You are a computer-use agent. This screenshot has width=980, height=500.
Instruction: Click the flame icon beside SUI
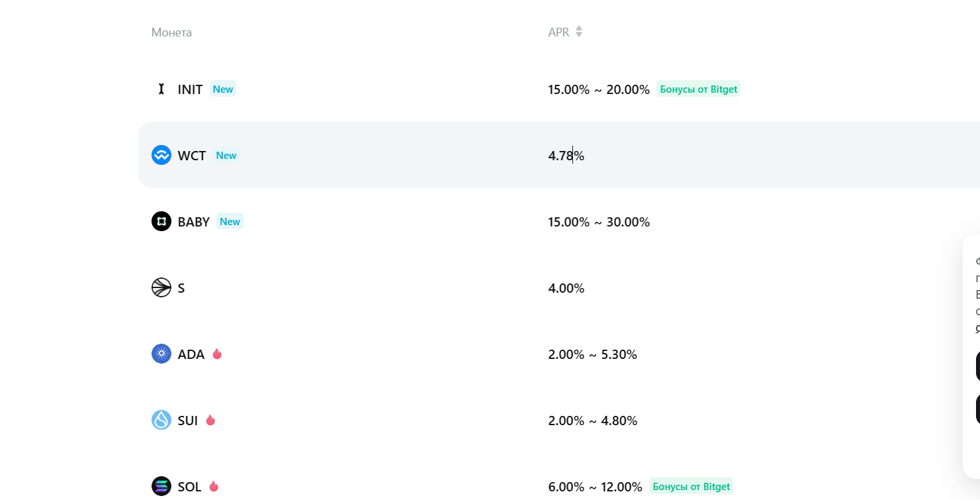210,420
